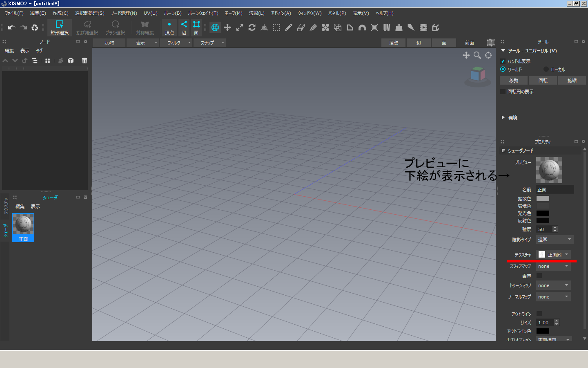
Task: Open the UV(U) menu
Action: point(150,13)
